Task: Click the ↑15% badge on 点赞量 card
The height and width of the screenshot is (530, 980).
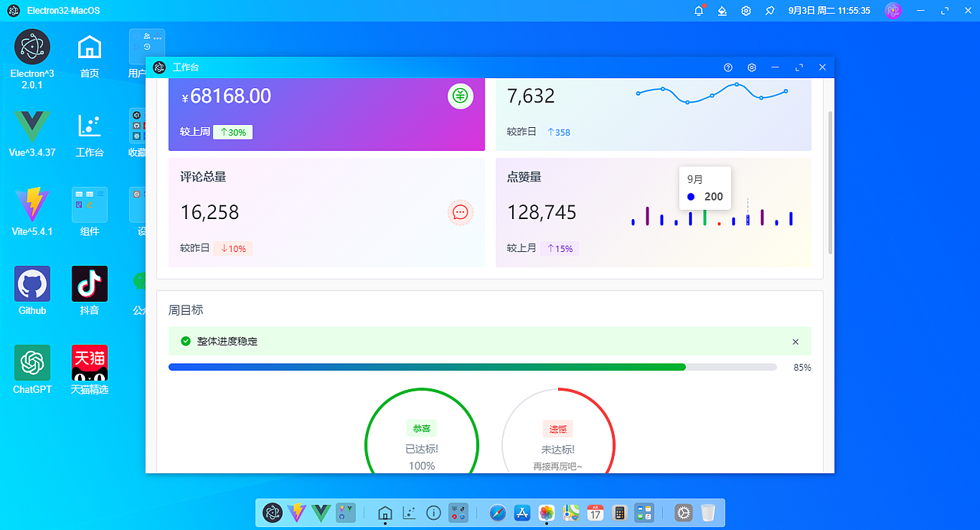Action: [x=560, y=248]
